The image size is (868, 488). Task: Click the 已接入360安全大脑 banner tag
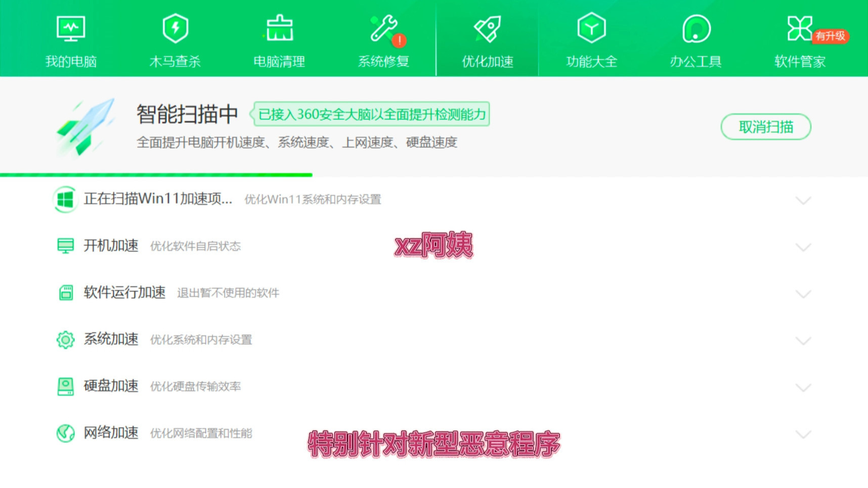370,114
